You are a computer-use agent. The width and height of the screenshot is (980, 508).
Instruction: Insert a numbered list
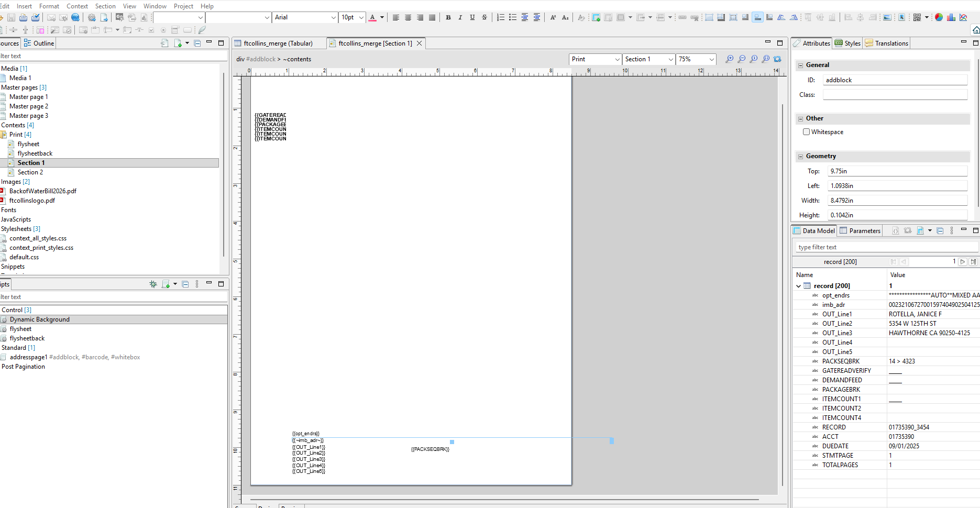pos(500,17)
